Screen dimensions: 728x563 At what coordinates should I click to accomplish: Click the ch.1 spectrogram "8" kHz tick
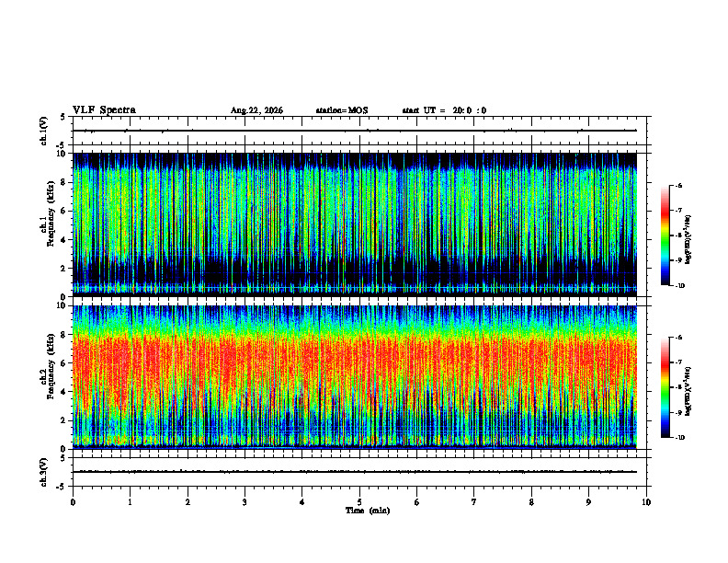click(64, 182)
